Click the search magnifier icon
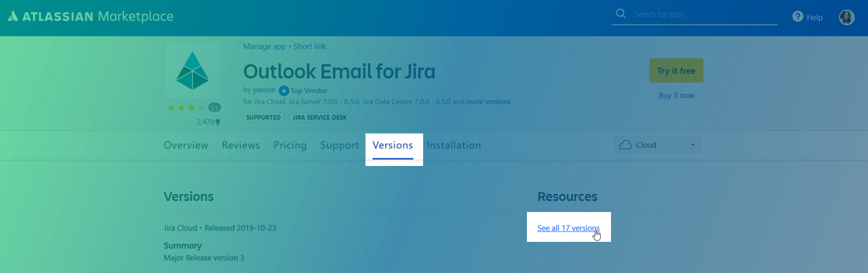Viewport: 868px width, 273px height. tap(620, 14)
